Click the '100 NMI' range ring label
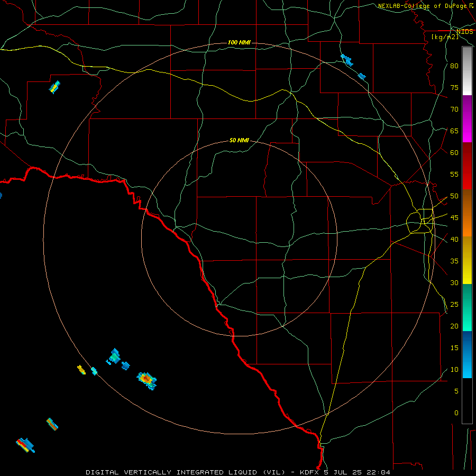Screen dimensions: 476x476 click(239, 42)
